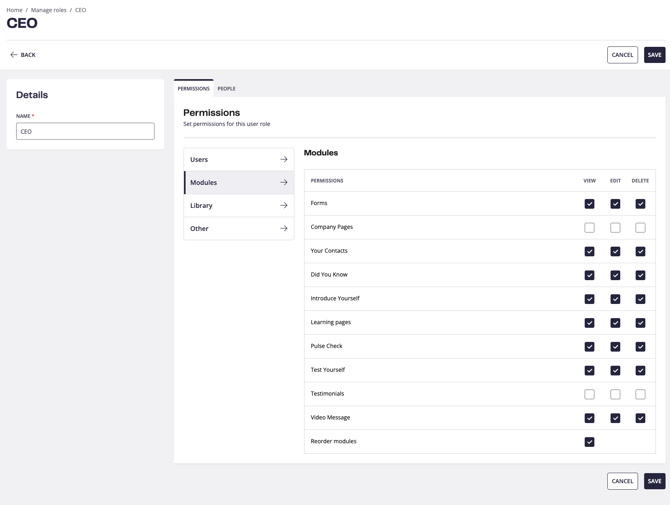Toggle Delete for Introduce Yourself
This screenshot has height=505, width=670.
(640, 299)
